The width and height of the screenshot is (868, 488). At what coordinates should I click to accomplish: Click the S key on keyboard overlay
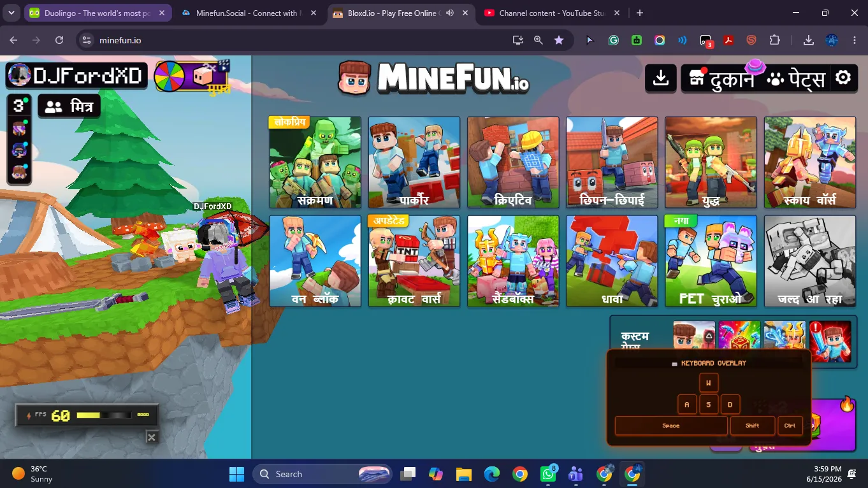pyautogui.click(x=709, y=404)
